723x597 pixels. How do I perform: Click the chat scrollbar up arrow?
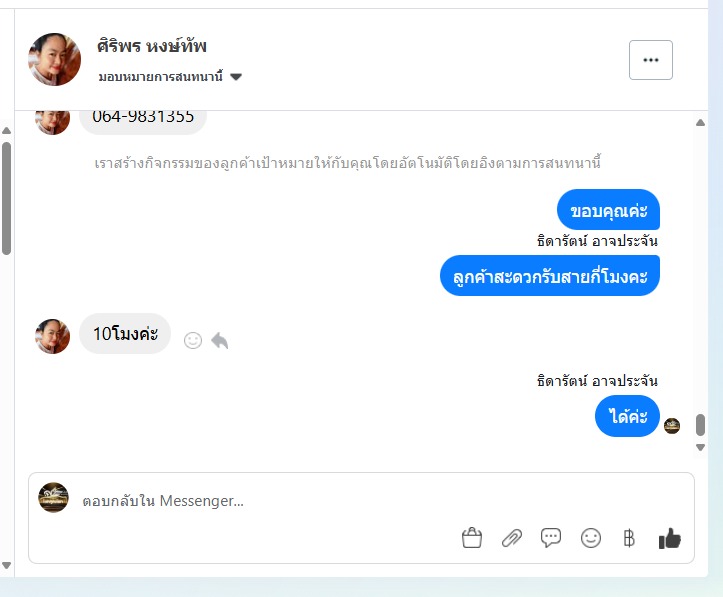pyautogui.click(x=700, y=123)
